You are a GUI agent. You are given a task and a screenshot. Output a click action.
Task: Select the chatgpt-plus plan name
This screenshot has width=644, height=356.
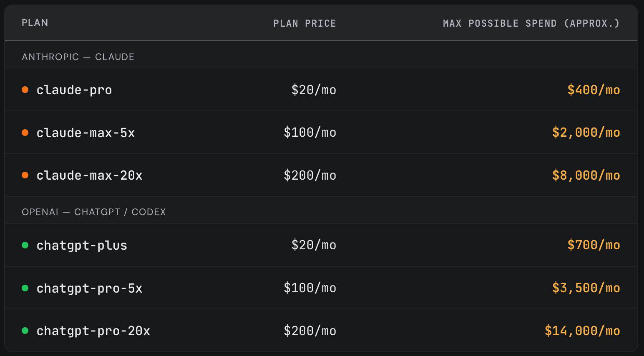[x=82, y=245]
